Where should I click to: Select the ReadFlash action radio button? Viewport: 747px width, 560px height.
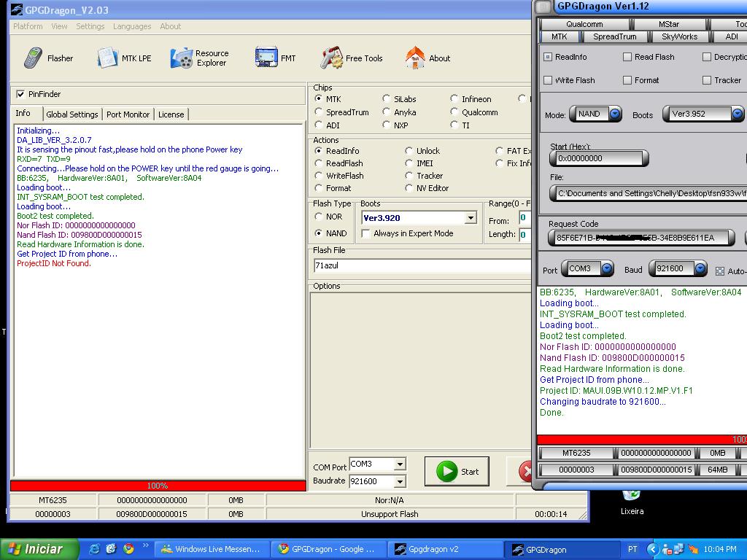pyautogui.click(x=319, y=163)
